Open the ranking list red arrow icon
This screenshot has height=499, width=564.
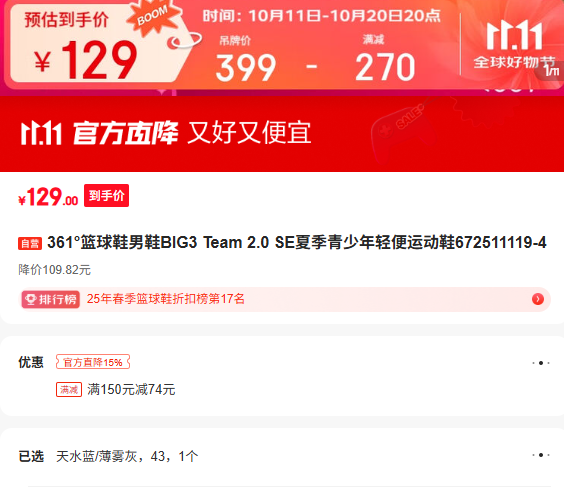pyautogui.click(x=537, y=299)
